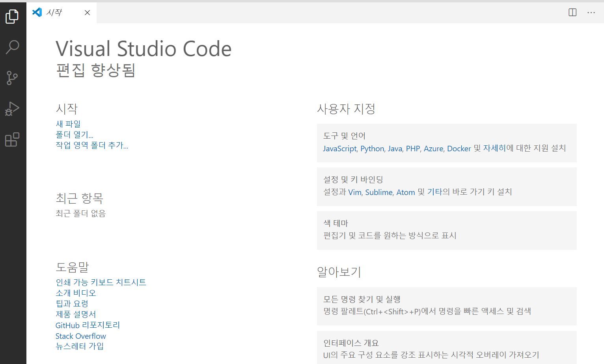
Task: Install Java language support link
Action: pyautogui.click(x=395, y=149)
